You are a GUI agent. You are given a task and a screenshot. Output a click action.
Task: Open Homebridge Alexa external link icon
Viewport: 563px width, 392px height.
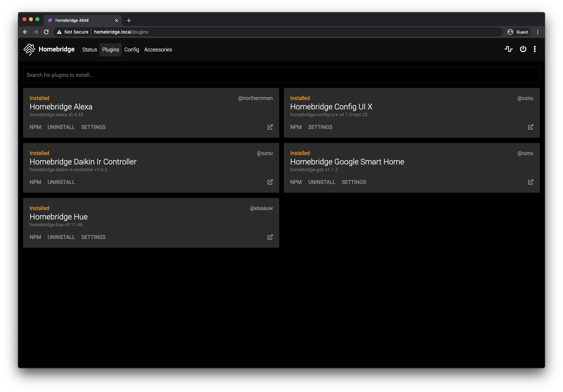pyautogui.click(x=270, y=127)
